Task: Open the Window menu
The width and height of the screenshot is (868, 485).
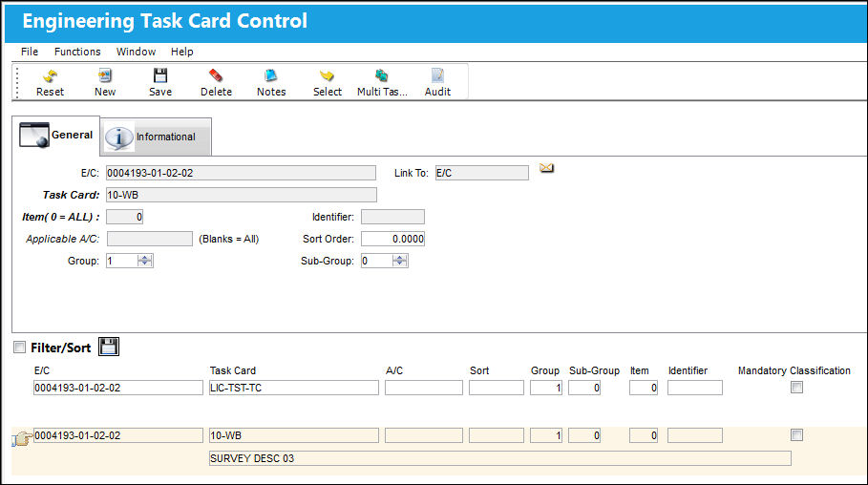Action: (136, 52)
